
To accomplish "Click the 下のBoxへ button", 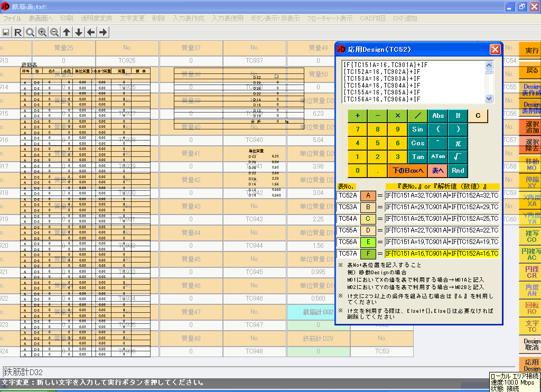I will pyautogui.click(x=407, y=170).
